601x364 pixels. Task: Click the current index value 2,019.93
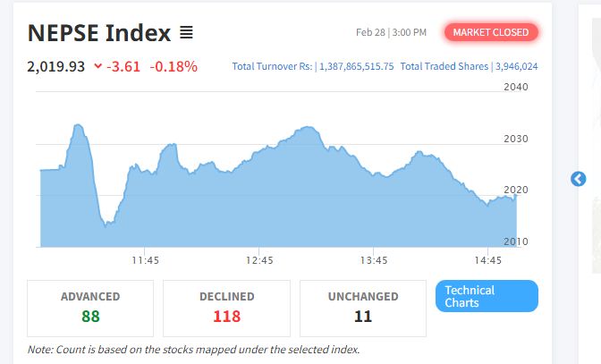(56, 67)
